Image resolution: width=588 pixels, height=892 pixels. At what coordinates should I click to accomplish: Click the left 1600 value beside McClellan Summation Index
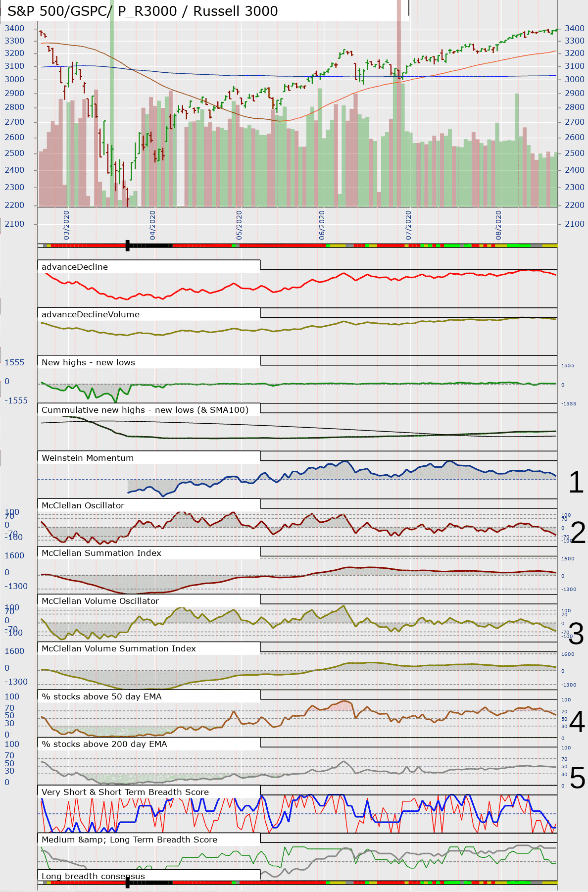tap(14, 555)
